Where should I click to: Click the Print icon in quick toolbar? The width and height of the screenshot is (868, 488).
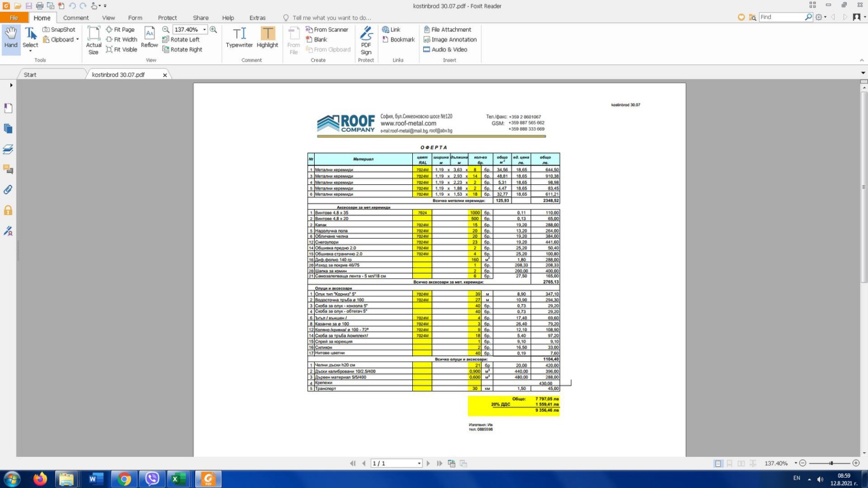(40, 6)
